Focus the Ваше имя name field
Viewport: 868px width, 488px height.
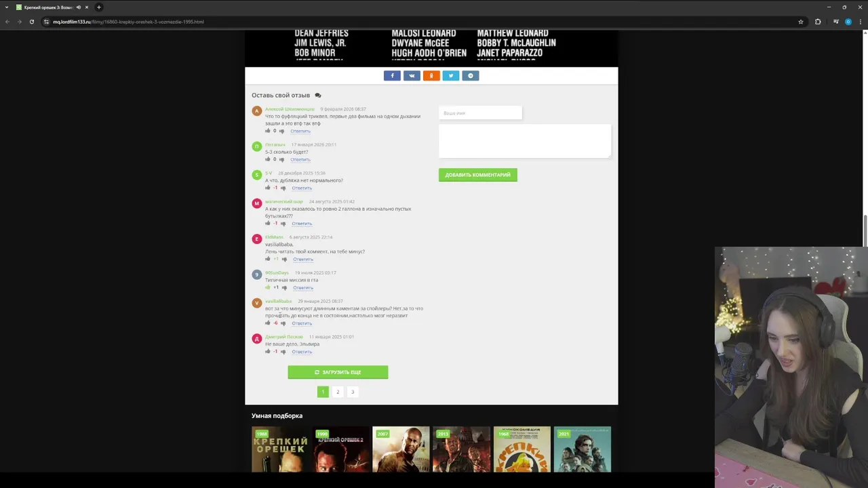(x=480, y=113)
